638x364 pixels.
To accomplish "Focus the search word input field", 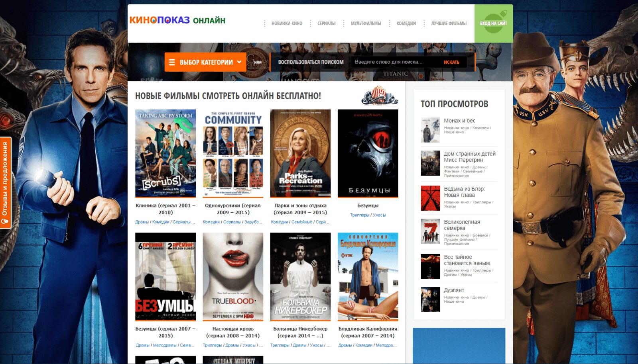I will click(395, 62).
